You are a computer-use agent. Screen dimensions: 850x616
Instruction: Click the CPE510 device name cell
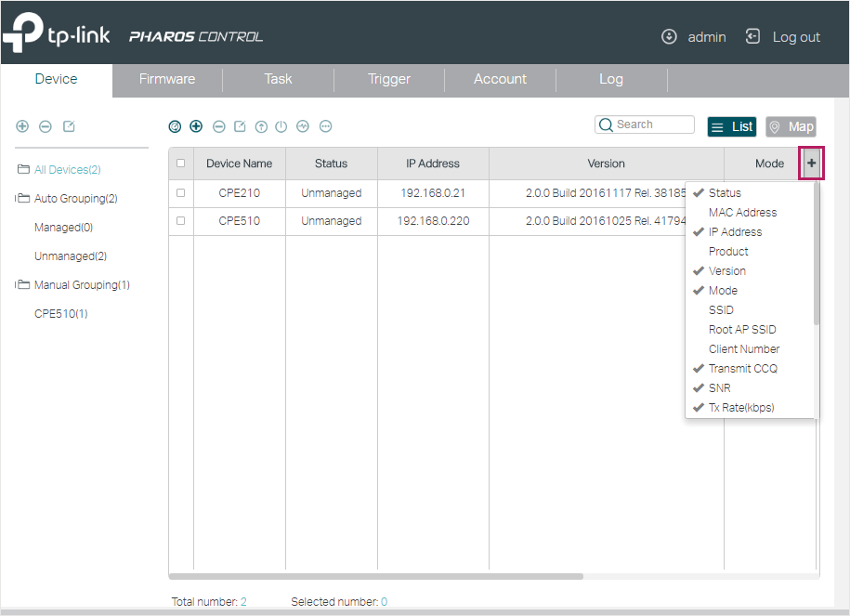pyautogui.click(x=239, y=221)
